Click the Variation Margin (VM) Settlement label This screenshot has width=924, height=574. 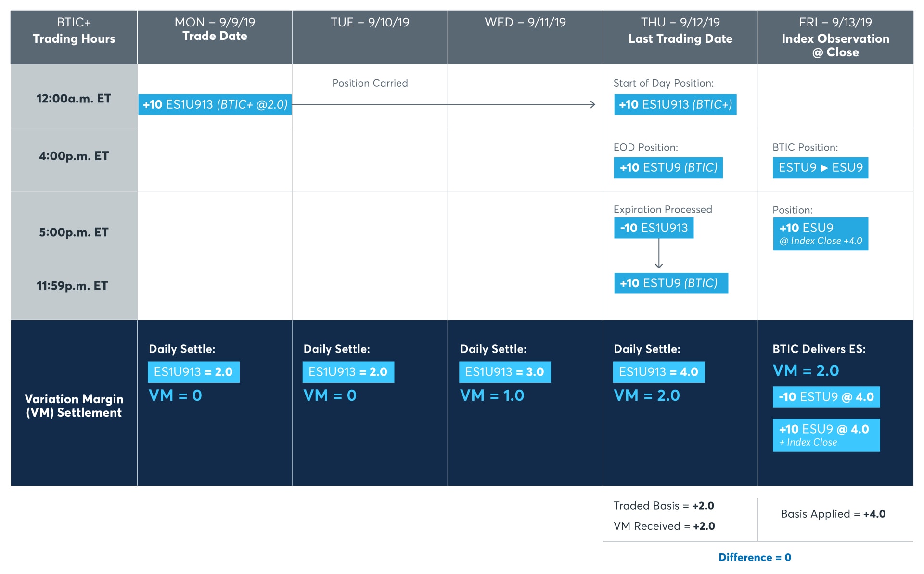coord(74,406)
